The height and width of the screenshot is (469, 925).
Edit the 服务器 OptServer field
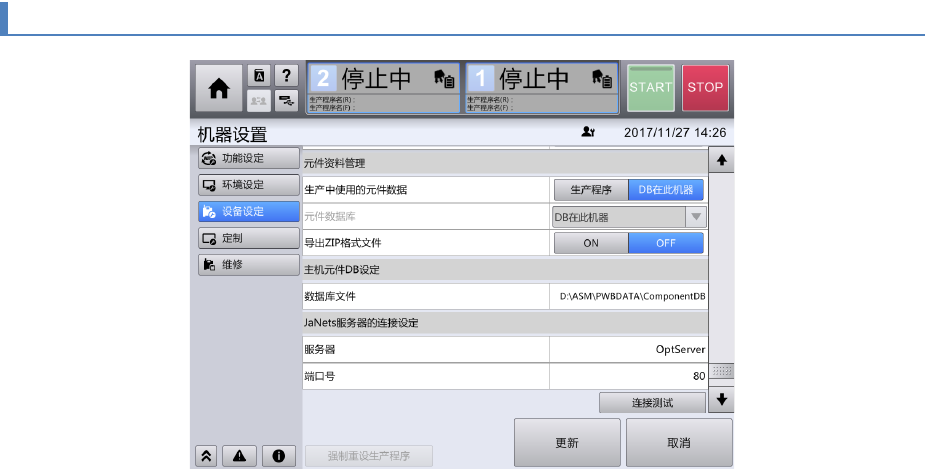click(x=629, y=349)
